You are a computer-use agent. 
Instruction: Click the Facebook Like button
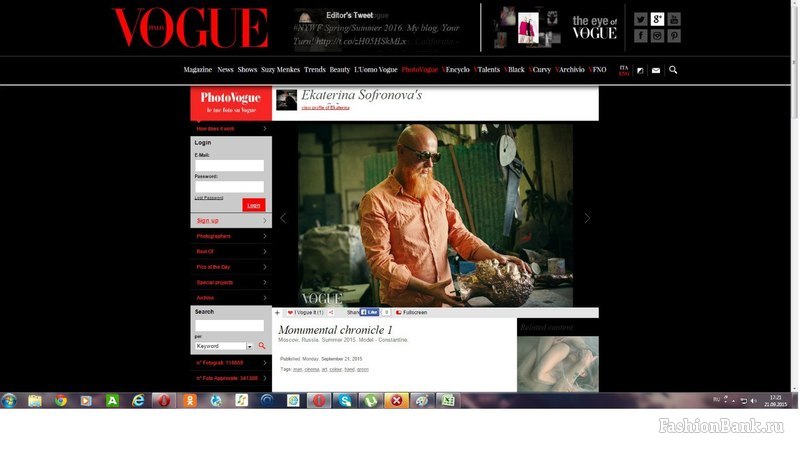pyautogui.click(x=369, y=312)
